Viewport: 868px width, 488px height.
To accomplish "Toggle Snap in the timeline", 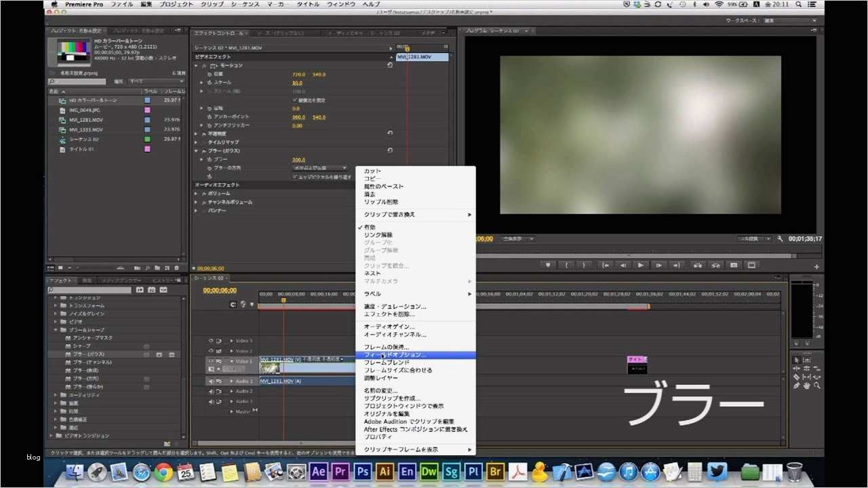I will click(x=233, y=304).
